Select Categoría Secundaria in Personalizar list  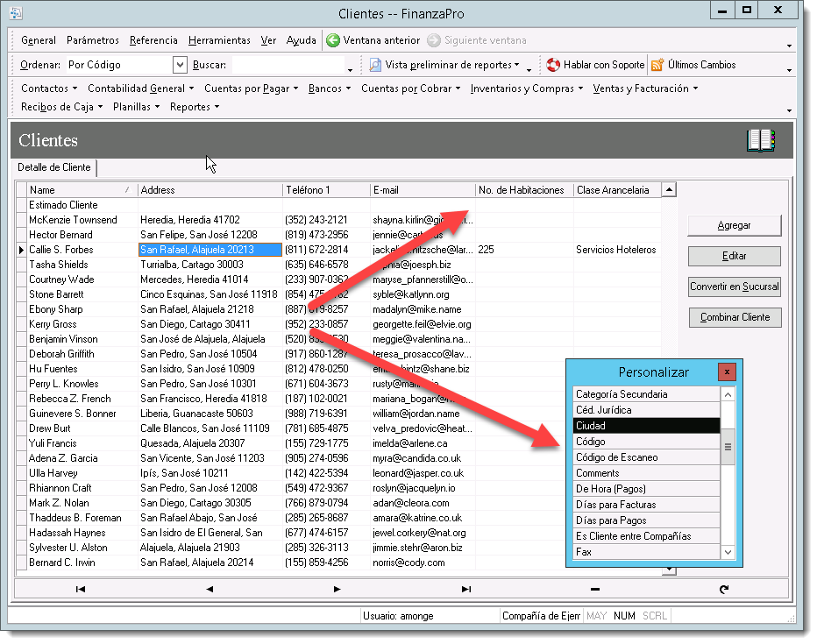point(646,394)
